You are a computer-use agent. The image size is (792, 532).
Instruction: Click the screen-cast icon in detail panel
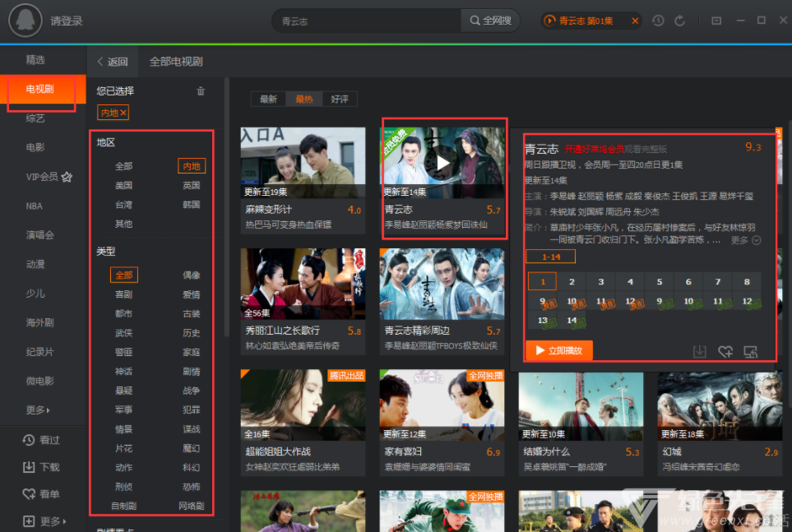[x=751, y=351]
